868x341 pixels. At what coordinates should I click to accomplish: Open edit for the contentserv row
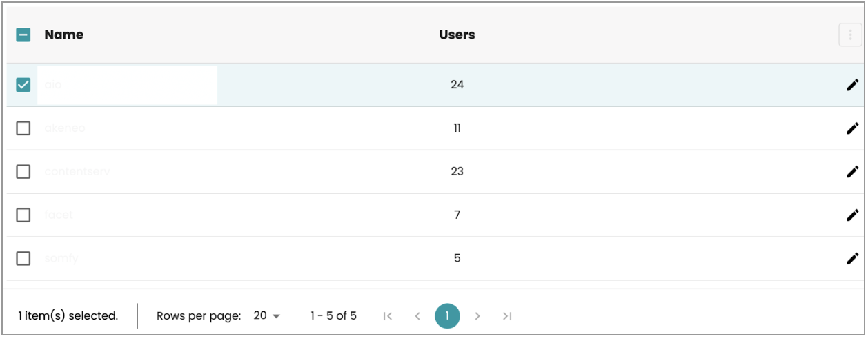tap(853, 172)
